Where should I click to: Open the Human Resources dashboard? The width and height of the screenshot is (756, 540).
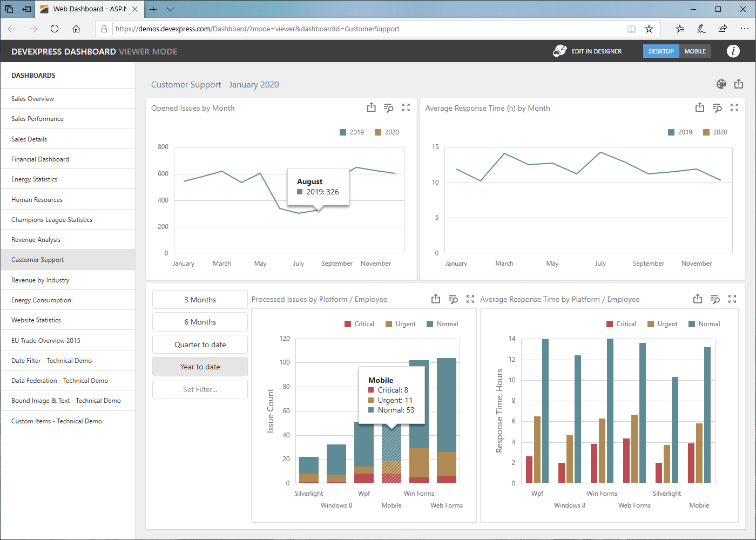(x=36, y=199)
